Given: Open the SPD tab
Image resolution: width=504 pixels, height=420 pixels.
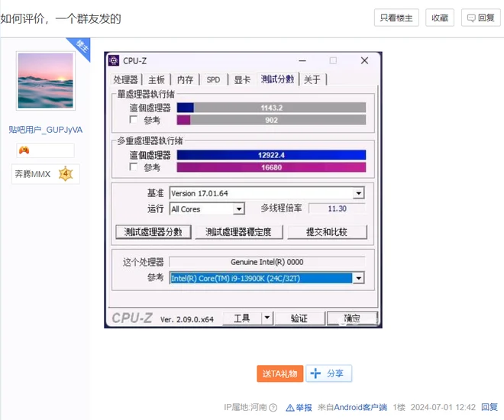Looking at the screenshot, I should point(213,79).
